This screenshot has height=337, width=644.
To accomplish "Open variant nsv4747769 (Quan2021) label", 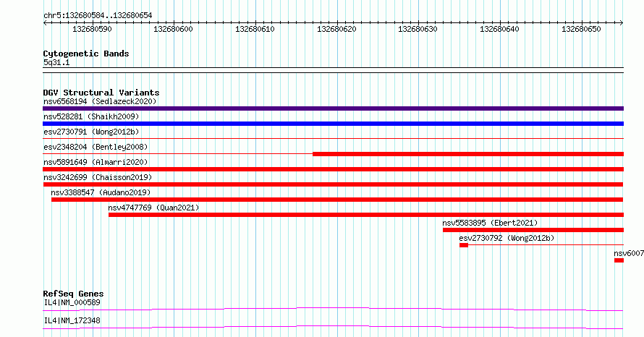I will pos(153,208).
